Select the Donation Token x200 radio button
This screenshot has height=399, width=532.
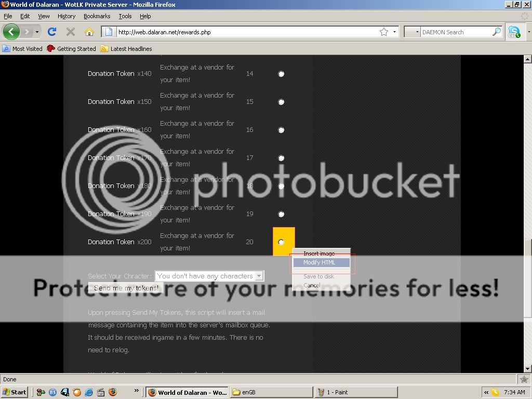click(281, 242)
